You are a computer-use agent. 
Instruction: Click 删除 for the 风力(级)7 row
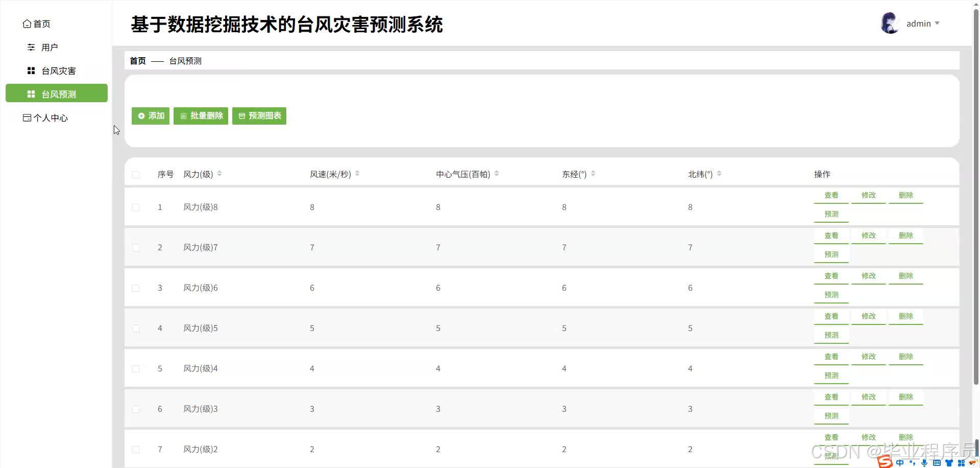tap(906, 236)
